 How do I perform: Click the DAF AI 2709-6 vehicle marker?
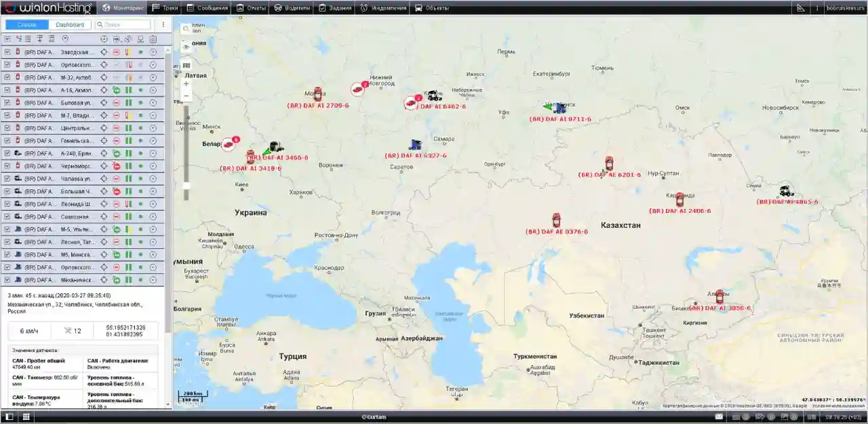pyautogui.click(x=317, y=95)
